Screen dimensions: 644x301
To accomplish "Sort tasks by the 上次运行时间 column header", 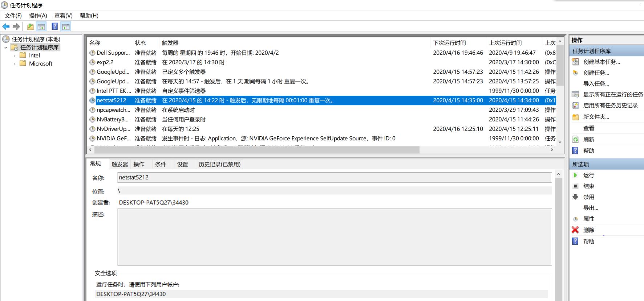I will tap(514, 43).
